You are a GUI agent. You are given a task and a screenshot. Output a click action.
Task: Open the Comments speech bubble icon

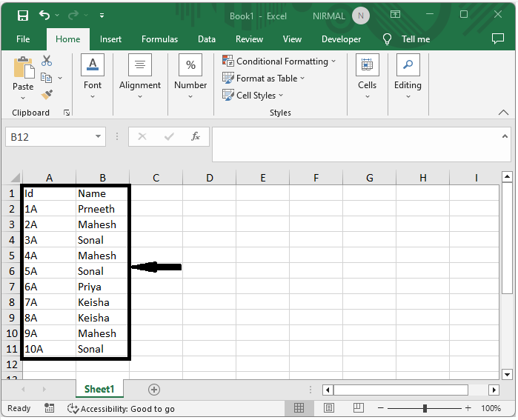[498, 39]
